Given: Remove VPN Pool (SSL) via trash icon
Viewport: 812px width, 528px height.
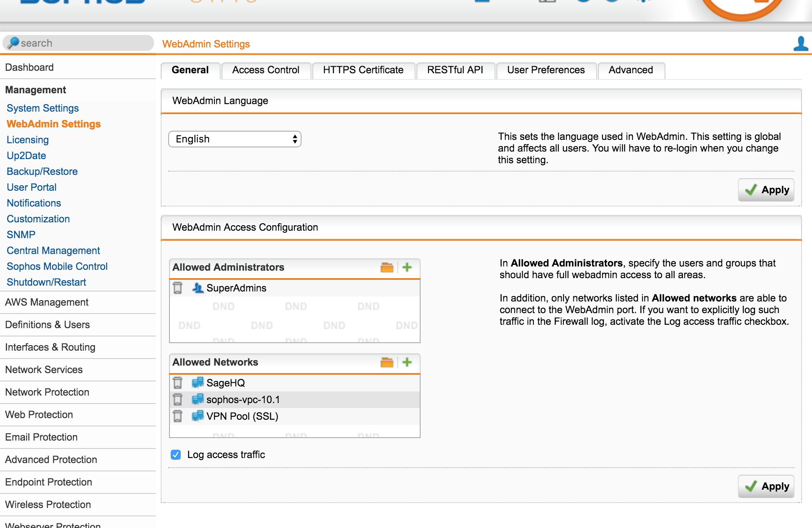Looking at the screenshot, I should pos(178,416).
